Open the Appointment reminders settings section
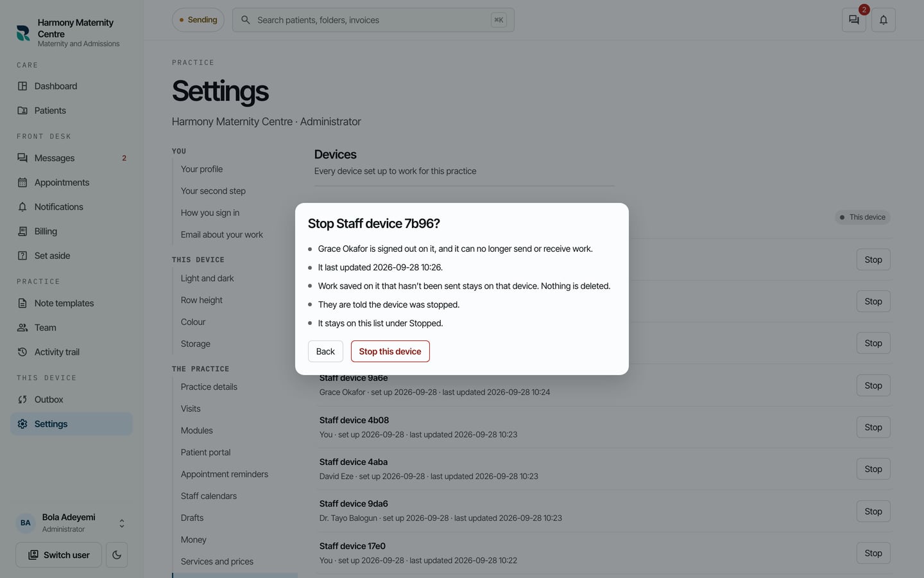The image size is (924, 578). coord(225,474)
